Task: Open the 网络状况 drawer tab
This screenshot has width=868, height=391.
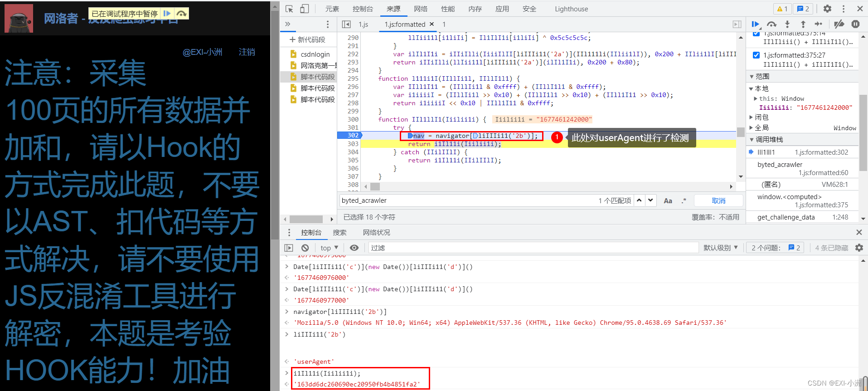Action: click(376, 232)
